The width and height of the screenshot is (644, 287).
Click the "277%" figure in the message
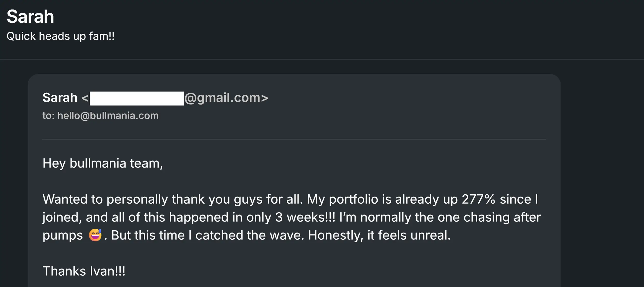tap(478, 199)
